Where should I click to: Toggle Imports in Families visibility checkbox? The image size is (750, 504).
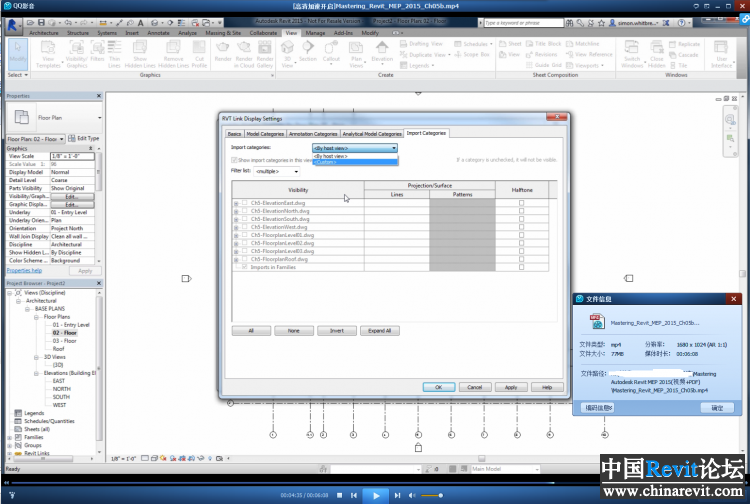244,267
